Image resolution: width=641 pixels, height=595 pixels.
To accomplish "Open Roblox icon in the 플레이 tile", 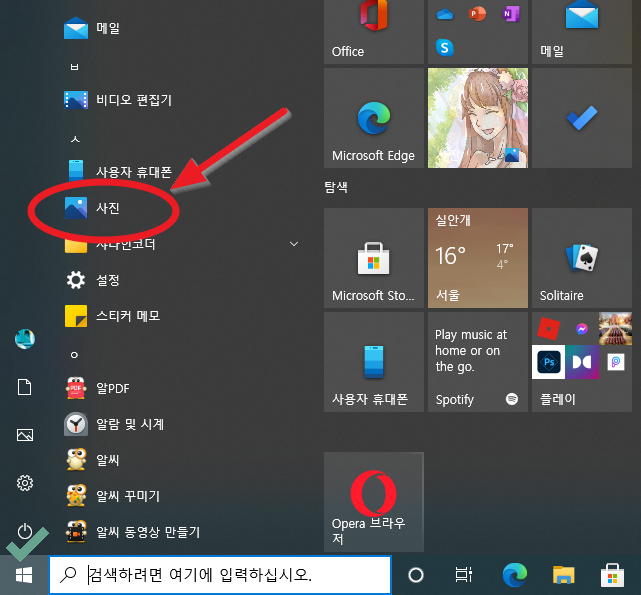I will coord(548,328).
